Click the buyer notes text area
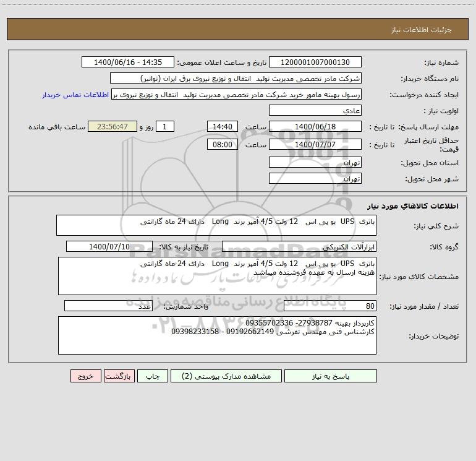The image size is (476, 461). 217,335
